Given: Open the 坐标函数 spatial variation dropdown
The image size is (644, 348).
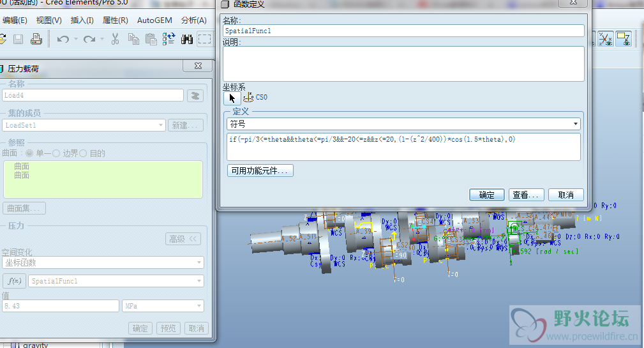Looking at the screenshot, I should 103,262.
